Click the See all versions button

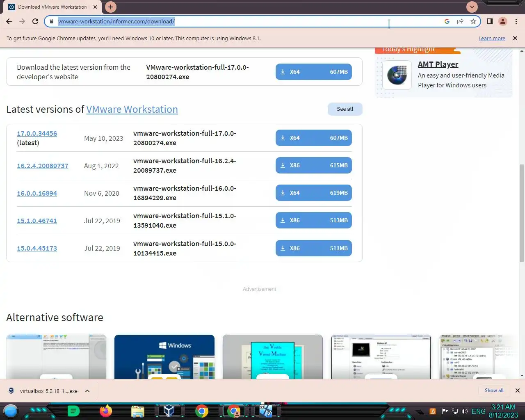(x=345, y=109)
